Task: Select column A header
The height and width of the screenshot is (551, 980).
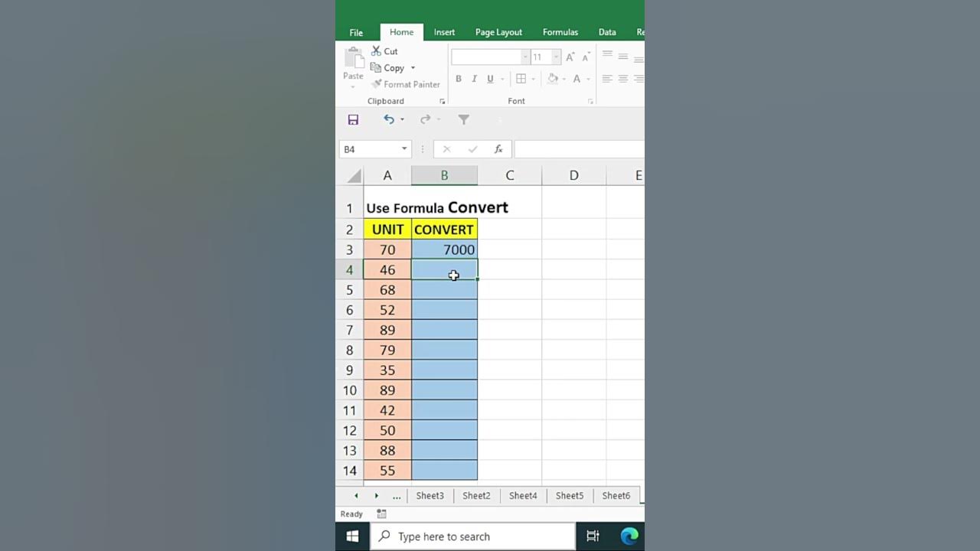Action: [x=387, y=176]
